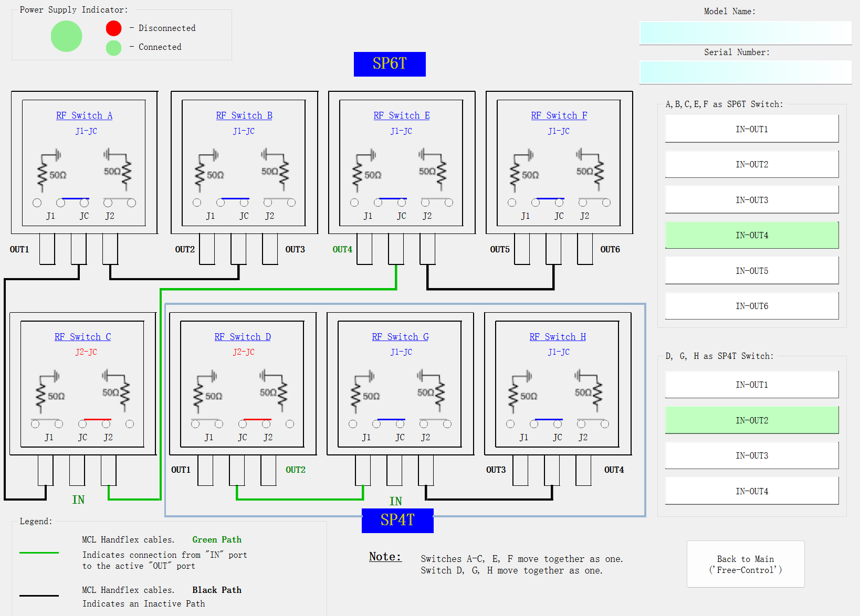Select IN-OUT3 in the SP6T switch group
The image size is (860, 616).
(x=751, y=200)
